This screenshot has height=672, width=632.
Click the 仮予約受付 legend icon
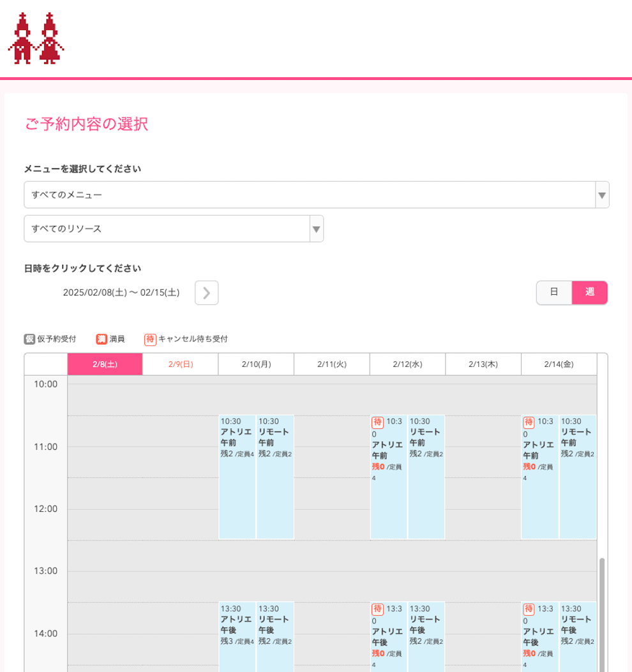pyautogui.click(x=29, y=340)
